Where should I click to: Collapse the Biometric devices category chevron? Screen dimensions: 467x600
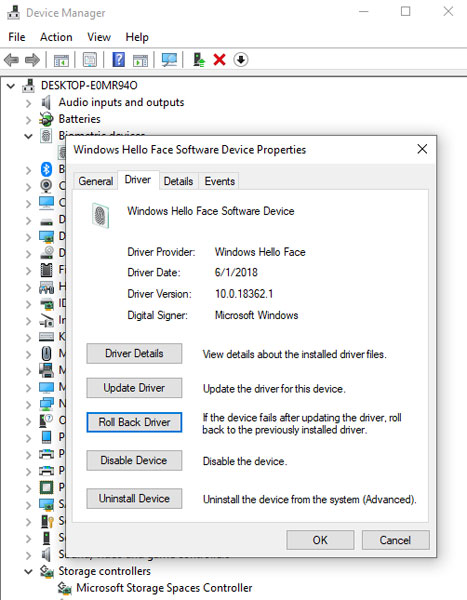(x=28, y=136)
